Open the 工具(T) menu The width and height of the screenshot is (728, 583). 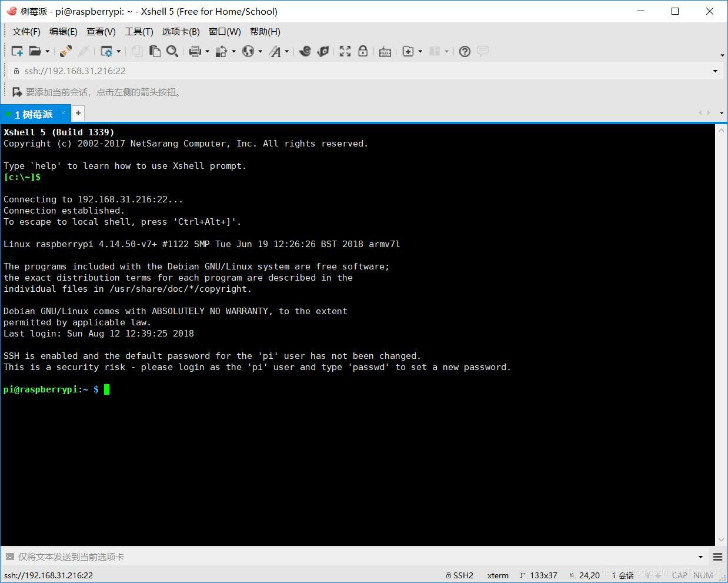point(139,32)
